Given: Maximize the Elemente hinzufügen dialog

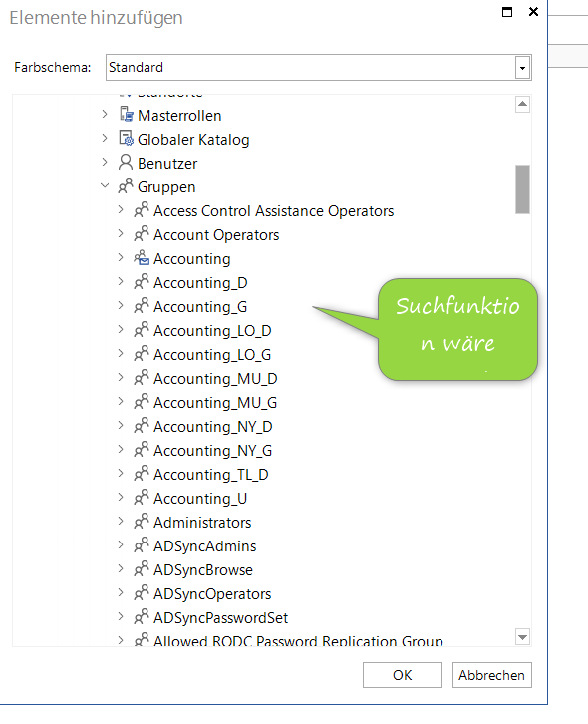Looking at the screenshot, I should coord(507,12).
